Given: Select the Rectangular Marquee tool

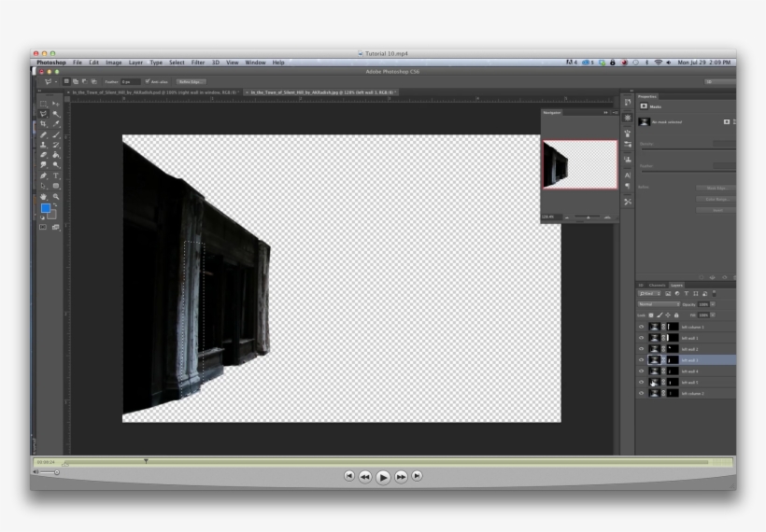Looking at the screenshot, I should 44,104.
